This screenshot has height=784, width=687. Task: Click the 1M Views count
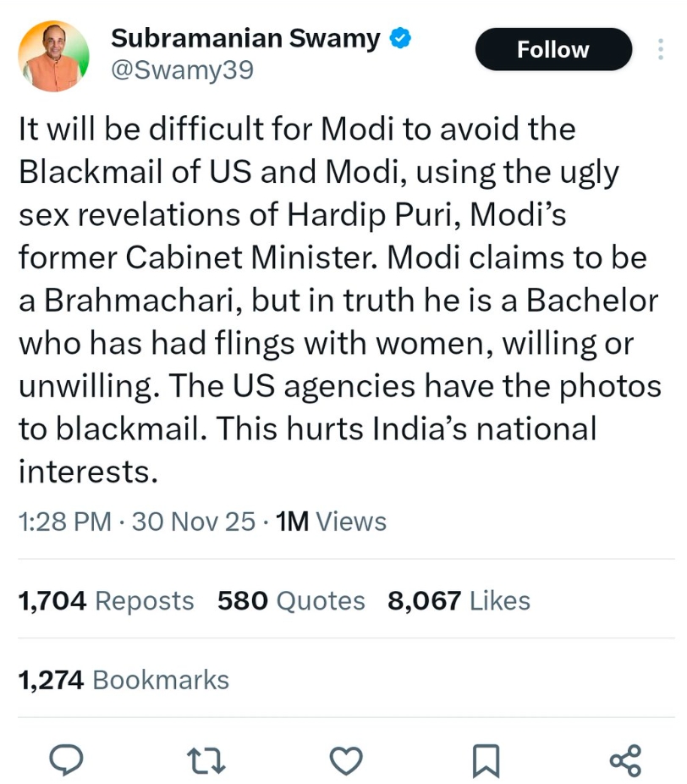click(x=332, y=522)
